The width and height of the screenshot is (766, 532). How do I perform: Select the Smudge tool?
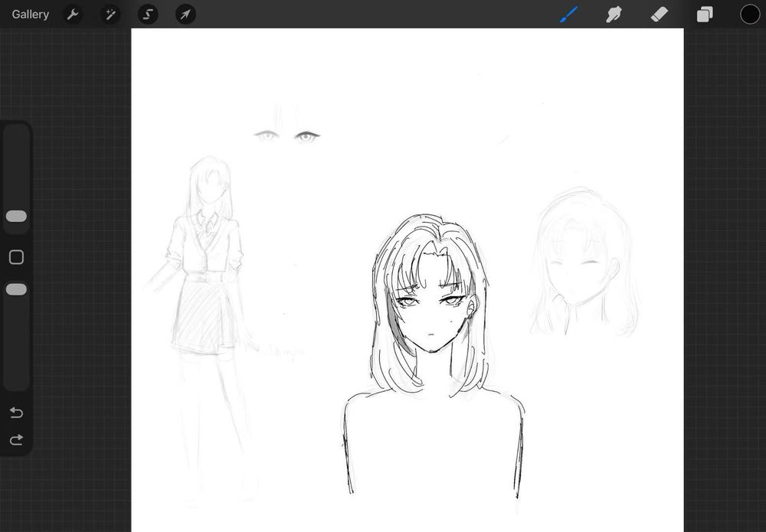614,14
